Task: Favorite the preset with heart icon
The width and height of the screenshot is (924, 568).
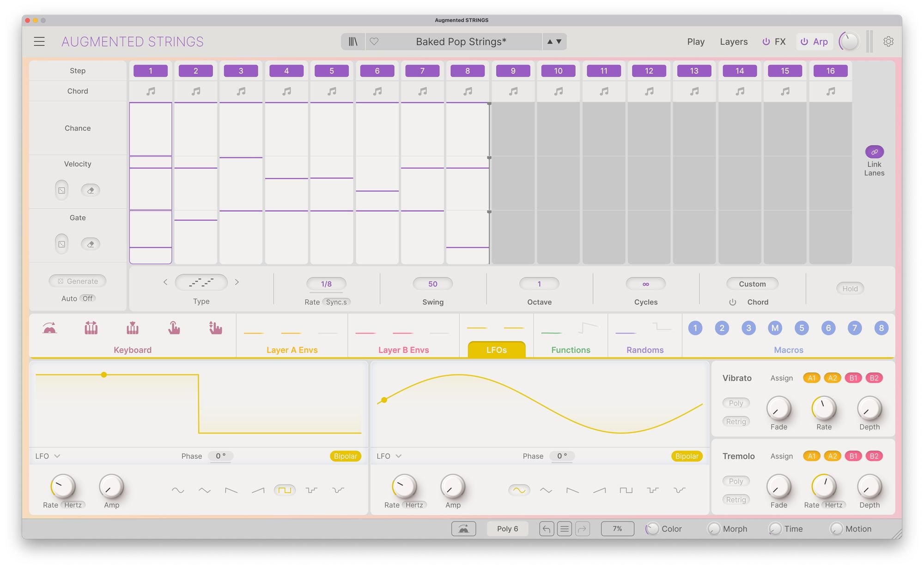Action: coord(374,42)
